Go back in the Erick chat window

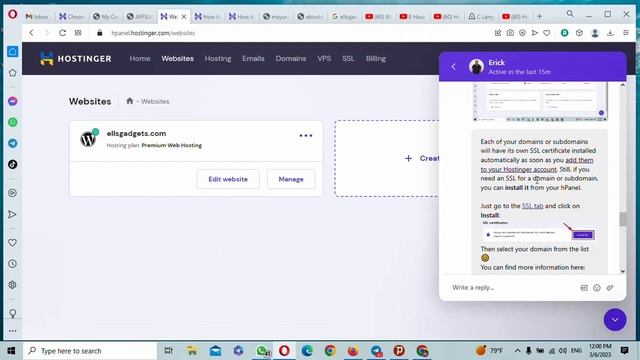453,67
